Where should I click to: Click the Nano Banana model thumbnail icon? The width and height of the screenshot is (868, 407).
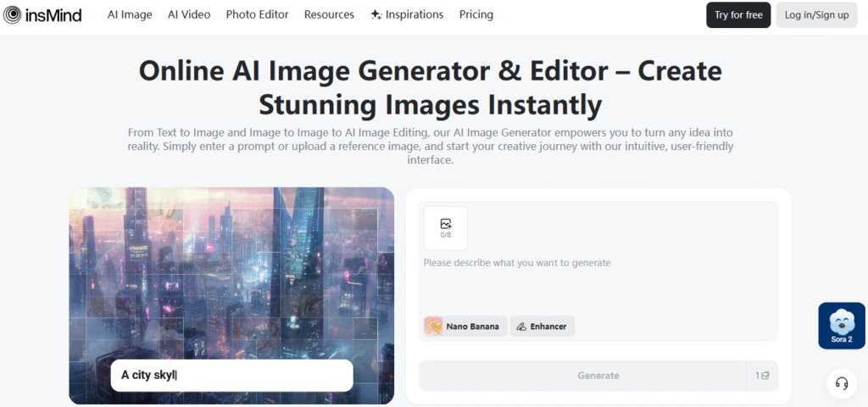[x=433, y=326]
